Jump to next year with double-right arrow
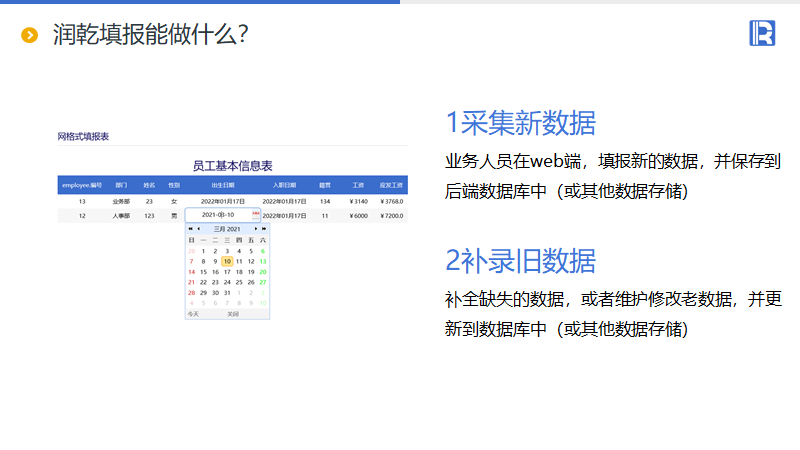This screenshot has height=450, width=800. 264,229
